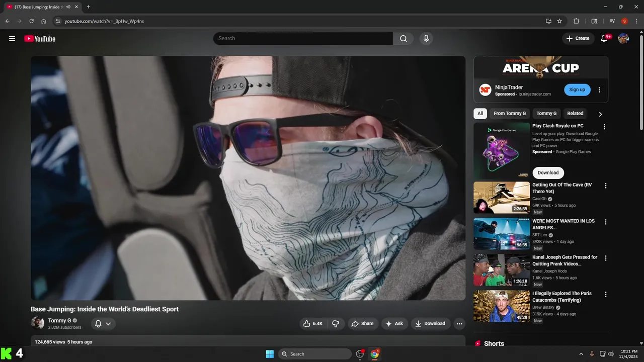
Task: Share the video
Action: coord(362,324)
